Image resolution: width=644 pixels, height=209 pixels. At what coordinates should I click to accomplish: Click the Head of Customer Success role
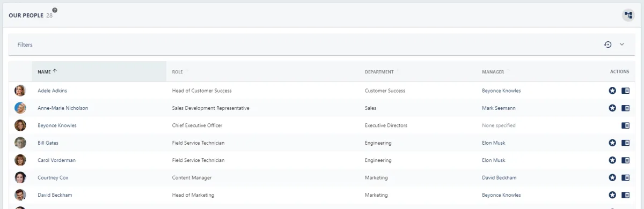point(202,91)
